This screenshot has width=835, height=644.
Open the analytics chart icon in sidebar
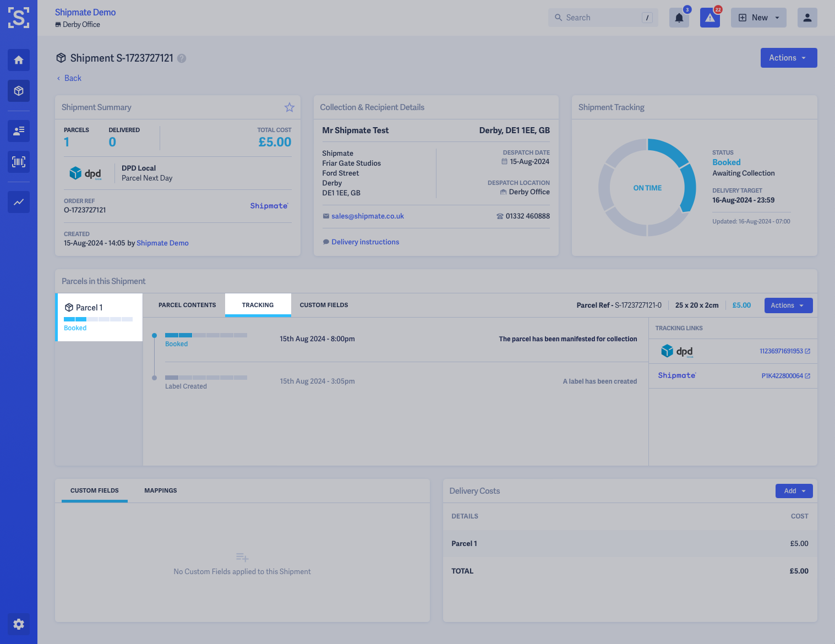(19, 202)
